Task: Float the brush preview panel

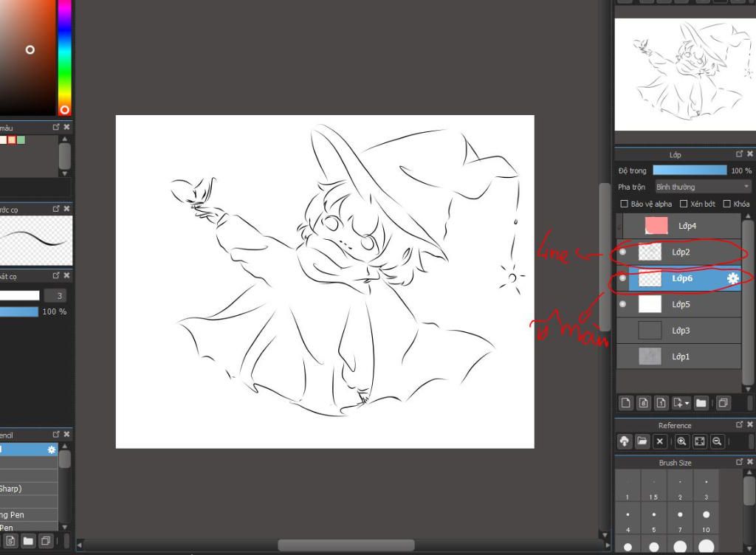Action: coord(56,209)
